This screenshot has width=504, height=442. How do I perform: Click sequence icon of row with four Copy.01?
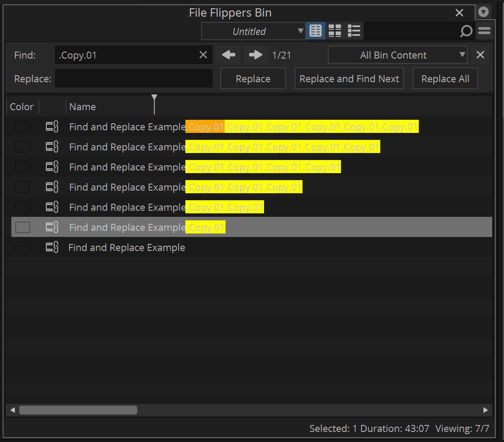[52, 167]
